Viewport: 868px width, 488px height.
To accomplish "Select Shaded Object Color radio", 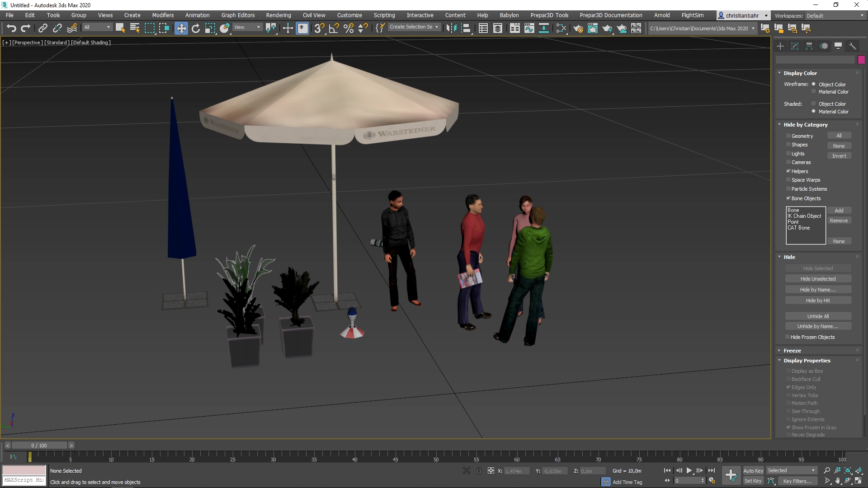I will 813,104.
